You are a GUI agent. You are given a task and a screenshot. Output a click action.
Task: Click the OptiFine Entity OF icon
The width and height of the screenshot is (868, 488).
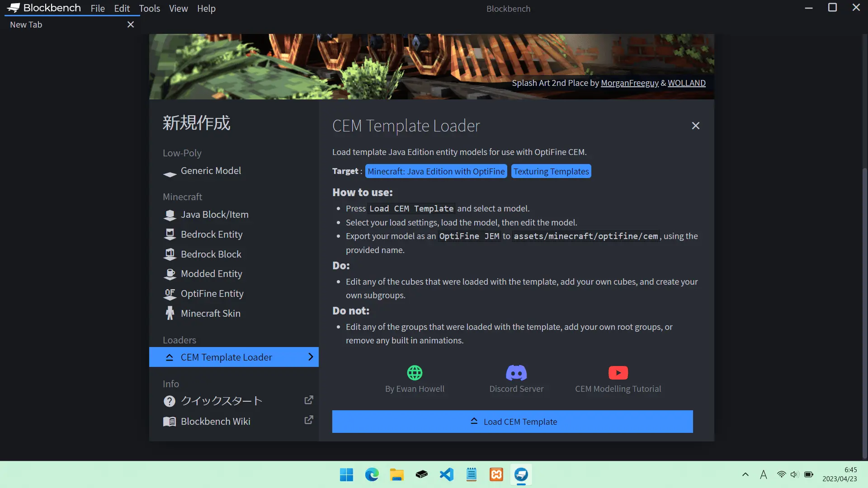coord(170,294)
